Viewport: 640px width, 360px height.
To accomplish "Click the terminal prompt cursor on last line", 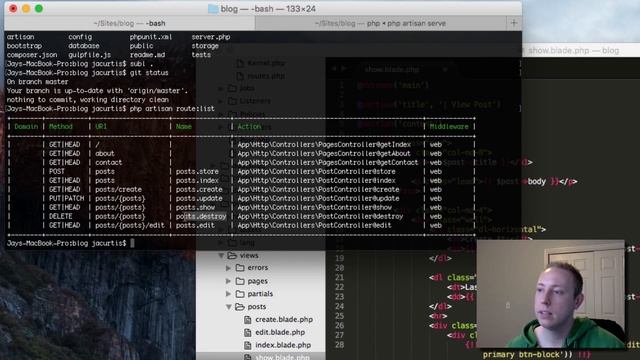I will pyautogui.click(x=132, y=243).
